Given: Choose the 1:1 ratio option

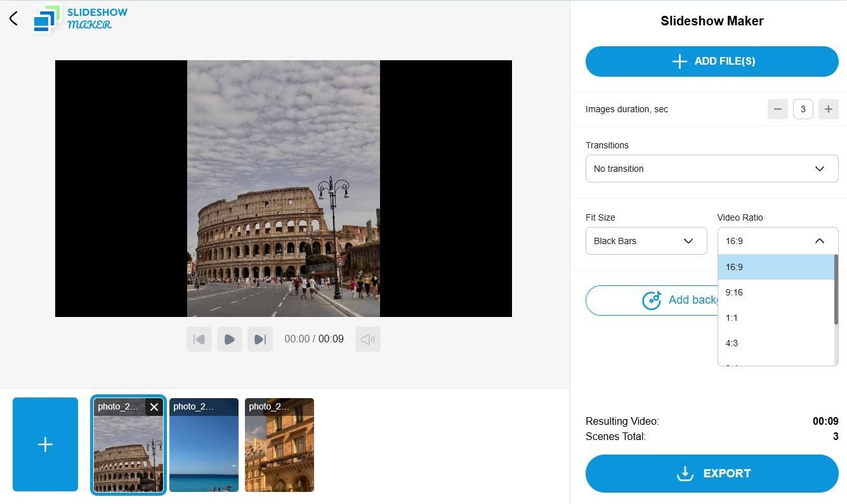Looking at the screenshot, I should point(776,318).
